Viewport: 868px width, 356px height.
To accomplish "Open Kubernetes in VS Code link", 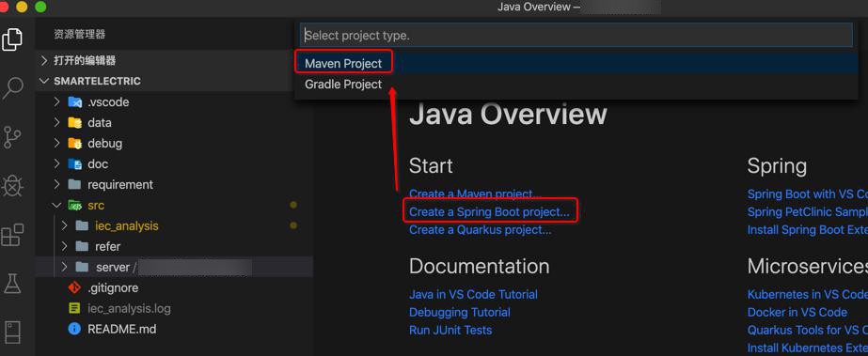I will click(808, 294).
